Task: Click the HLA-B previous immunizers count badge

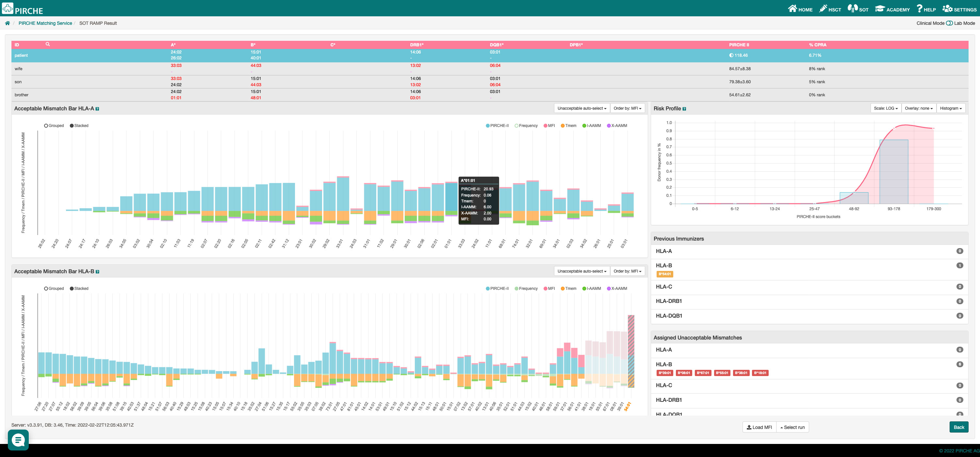Action: pyautogui.click(x=960, y=265)
